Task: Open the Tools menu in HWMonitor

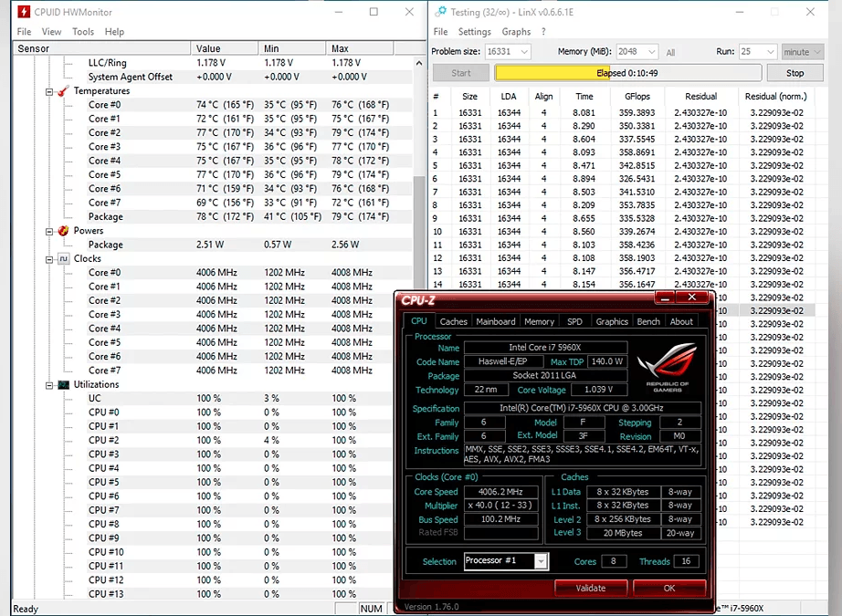Action: tap(83, 32)
